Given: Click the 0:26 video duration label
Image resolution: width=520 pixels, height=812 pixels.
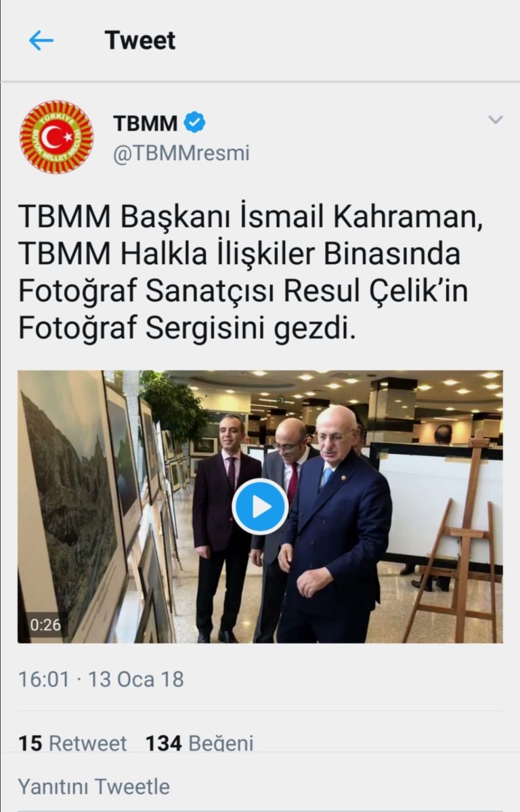Looking at the screenshot, I should 44,625.
